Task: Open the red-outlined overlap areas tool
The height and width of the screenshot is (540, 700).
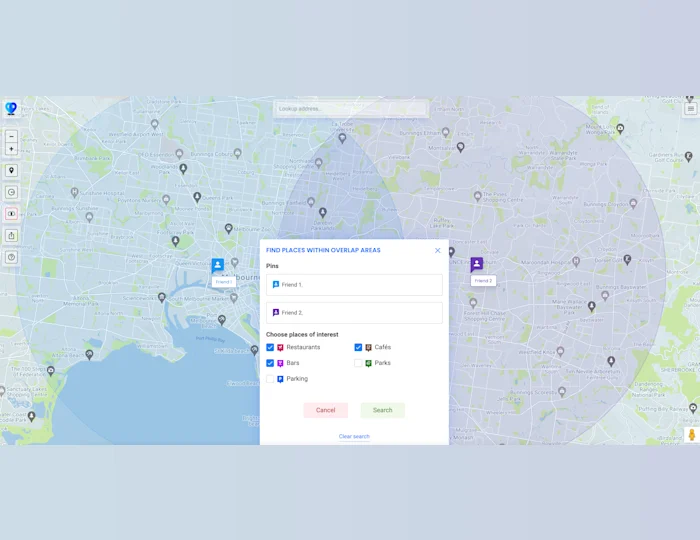Action: click(x=12, y=214)
